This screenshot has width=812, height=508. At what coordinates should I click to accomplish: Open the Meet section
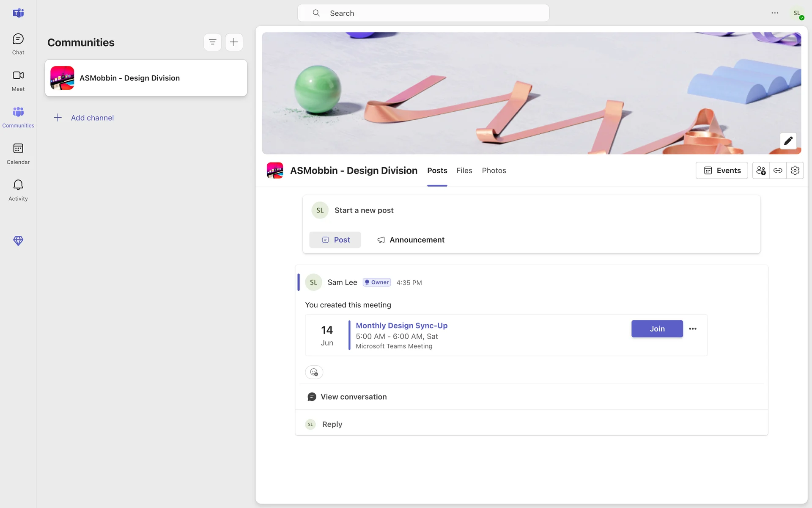pos(18,80)
